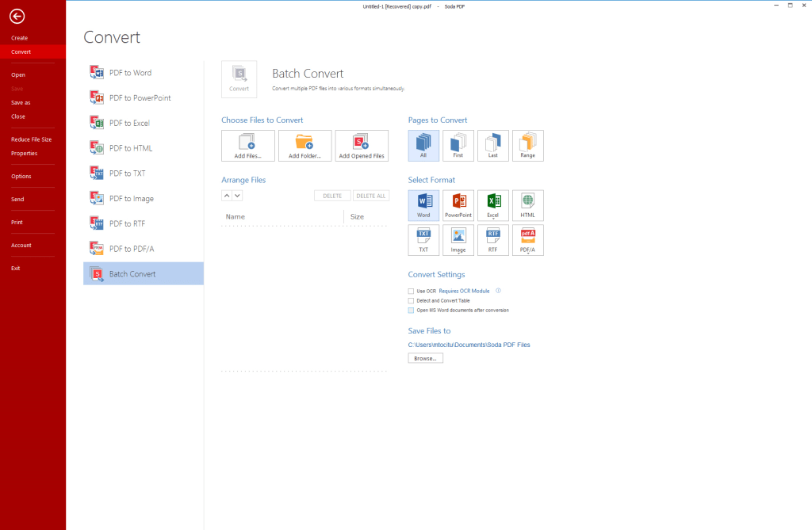
Task: Select TXT output format
Action: 423,240
